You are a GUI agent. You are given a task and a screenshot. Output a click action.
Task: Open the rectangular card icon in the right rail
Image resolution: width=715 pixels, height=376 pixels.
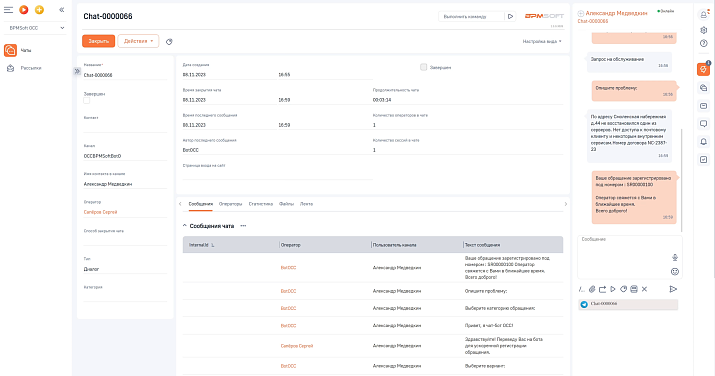[704, 106]
